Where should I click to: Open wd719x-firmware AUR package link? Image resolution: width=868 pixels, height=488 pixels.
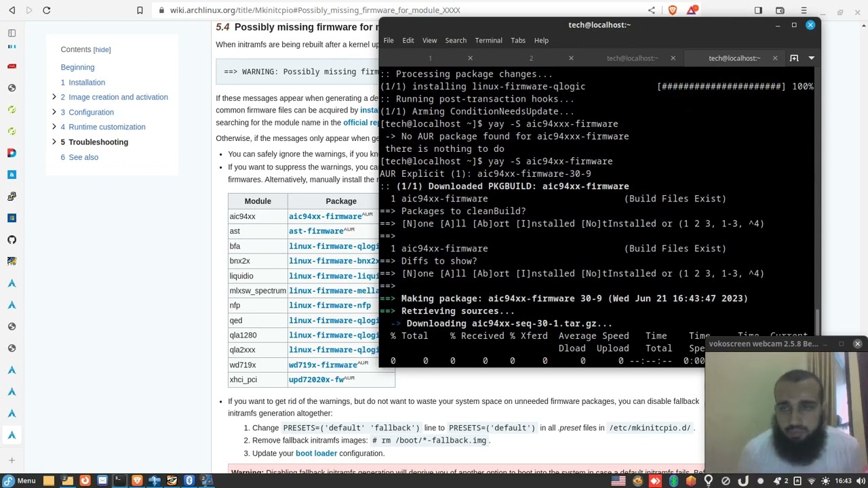(x=323, y=365)
